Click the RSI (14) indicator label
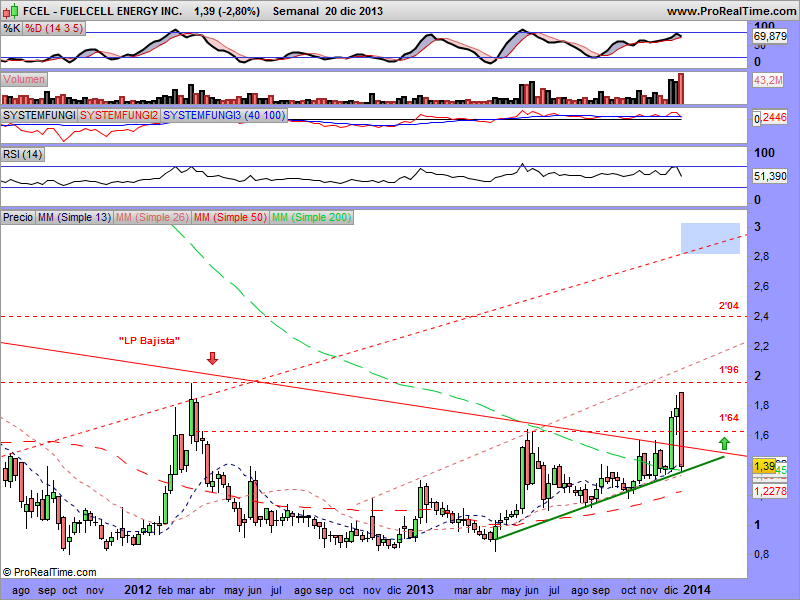Image resolution: width=800 pixels, height=600 pixels. pos(23,154)
